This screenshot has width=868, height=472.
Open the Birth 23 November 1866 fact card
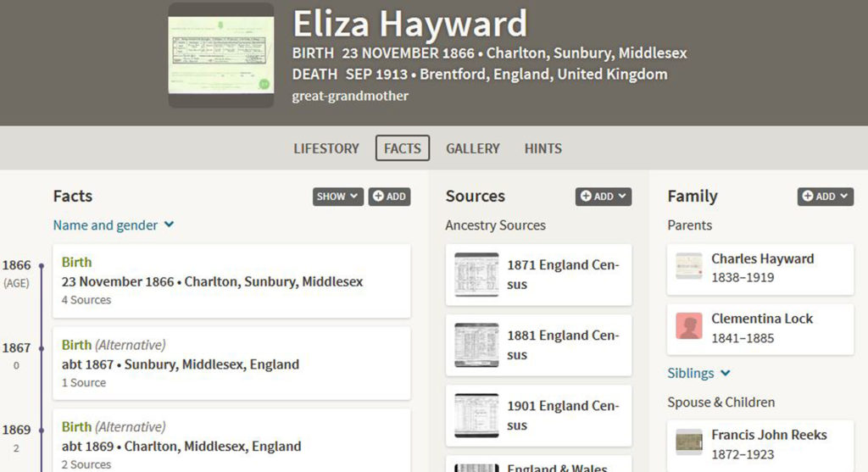[x=231, y=281]
